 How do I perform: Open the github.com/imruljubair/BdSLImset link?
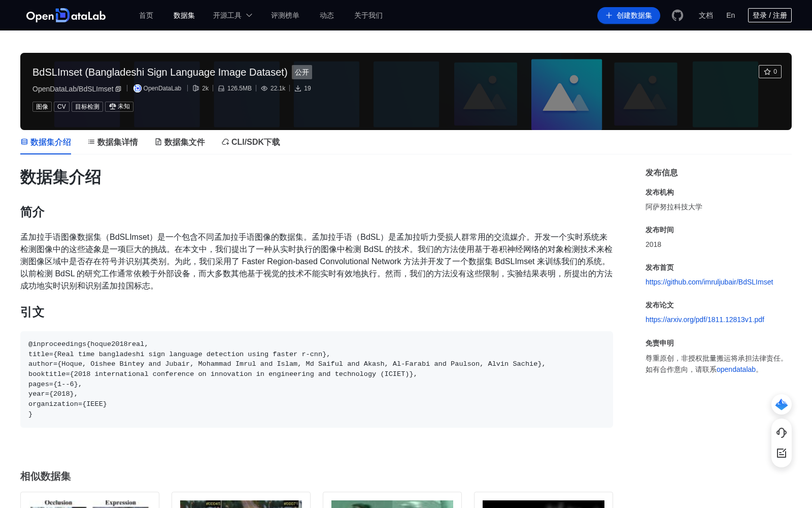(709, 282)
